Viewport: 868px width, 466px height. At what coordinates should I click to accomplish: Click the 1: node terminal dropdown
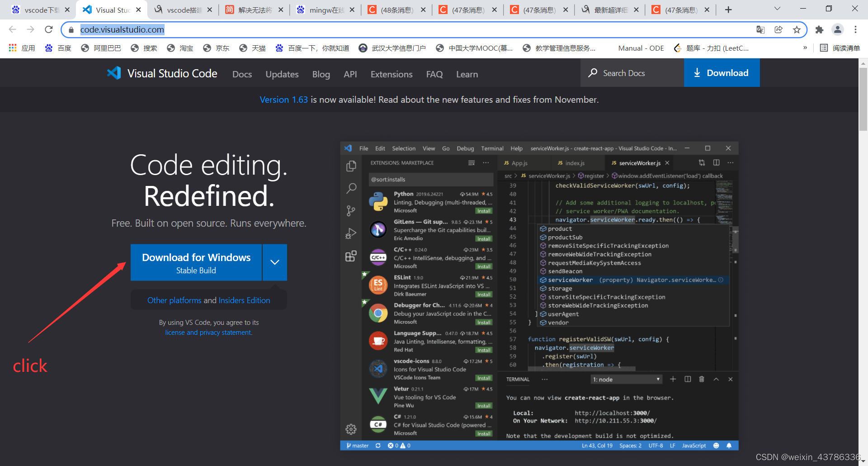click(x=627, y=379)
